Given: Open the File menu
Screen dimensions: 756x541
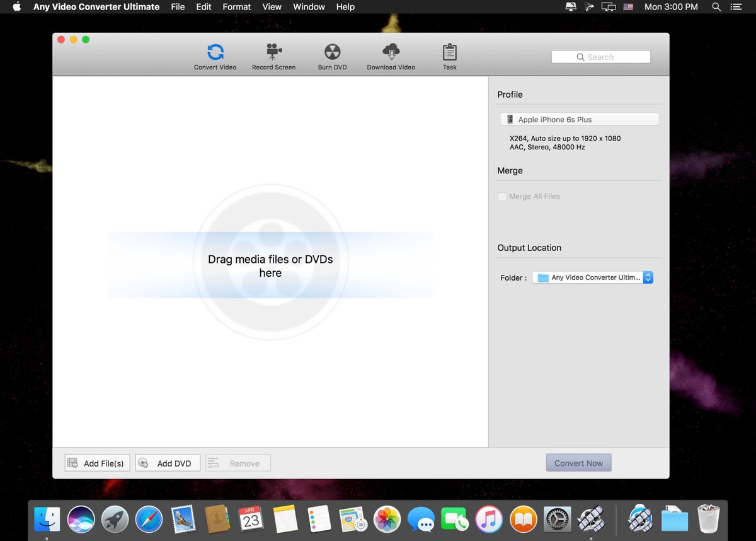Looking at the screenshot, I should click(x=178, y=7).
